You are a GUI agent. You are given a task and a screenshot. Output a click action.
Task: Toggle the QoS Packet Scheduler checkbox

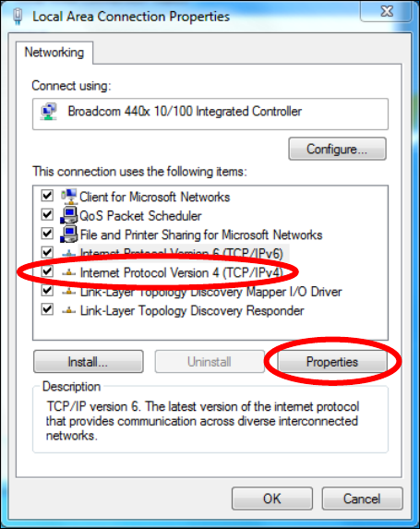click(47, 214)
